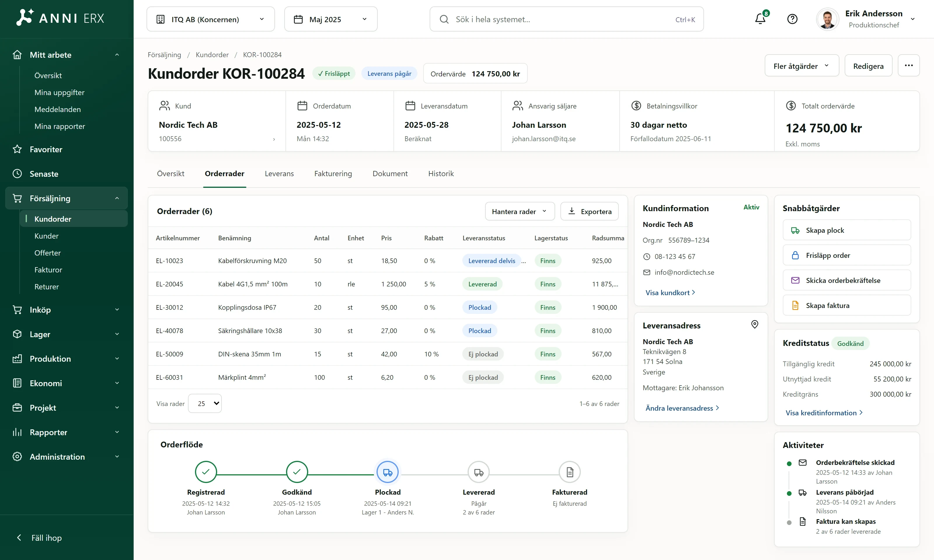Open the Maj 2025 period dropdown

coord(331,19)
